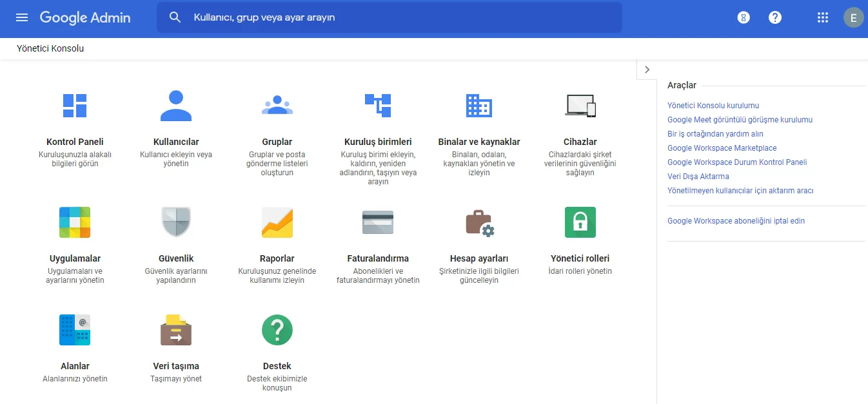
Task: Open the Raporlar chart icon
Action: [277, 222]
